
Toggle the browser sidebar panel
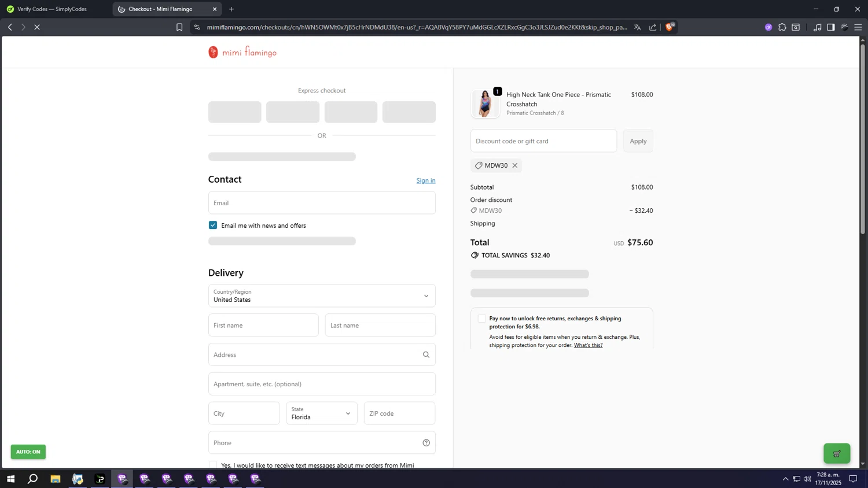(x=831, y=27)
